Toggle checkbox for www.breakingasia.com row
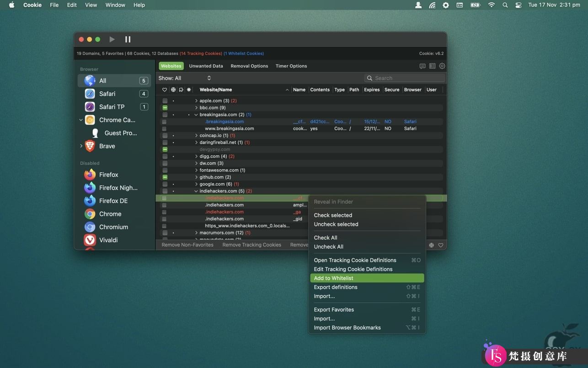This screenshot has width=588, height=368. click(164, 129)
